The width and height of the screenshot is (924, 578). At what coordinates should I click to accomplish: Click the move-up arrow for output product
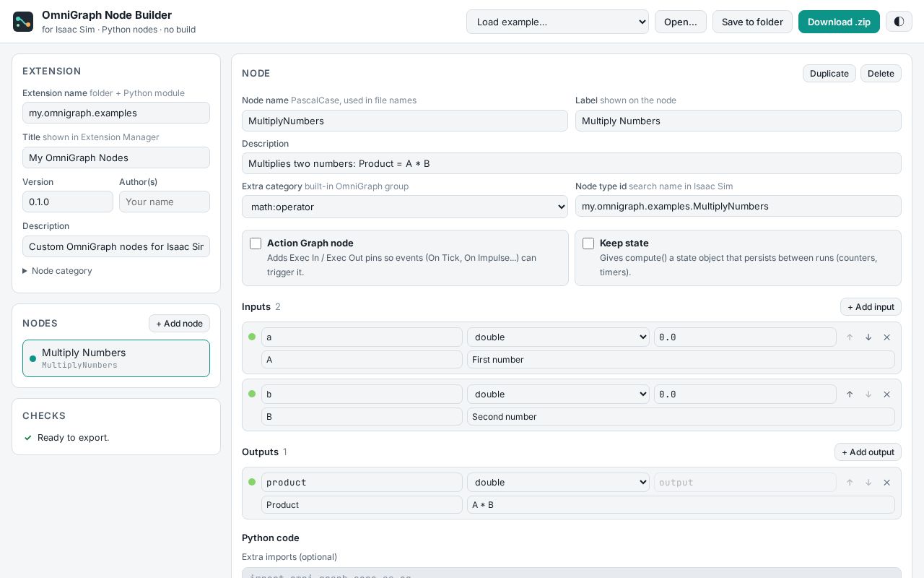[850, 483]
